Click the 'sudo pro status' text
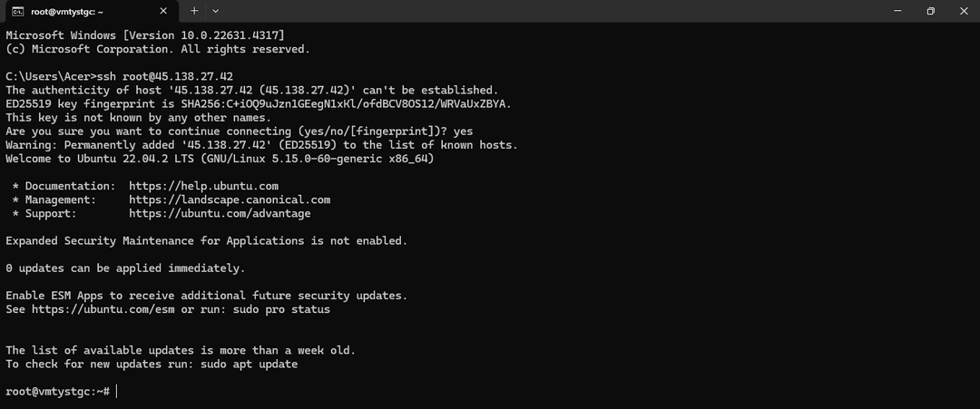Screen dimensions: 980x409 (x=279, y=309)
